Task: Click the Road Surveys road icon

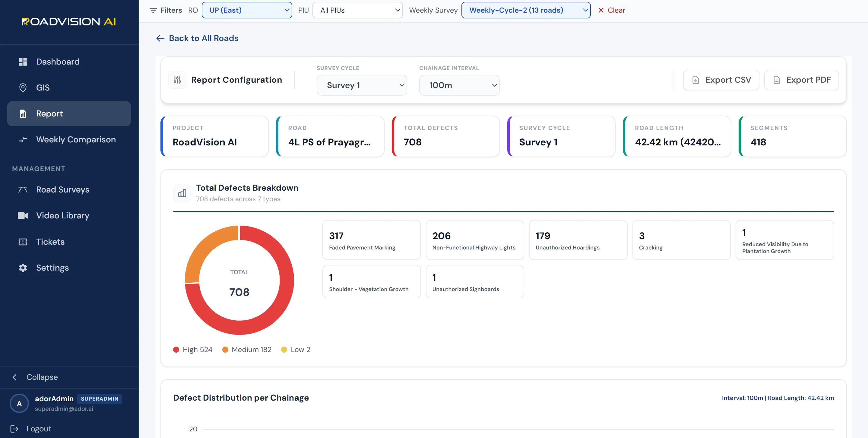Action: pos(23,190)
